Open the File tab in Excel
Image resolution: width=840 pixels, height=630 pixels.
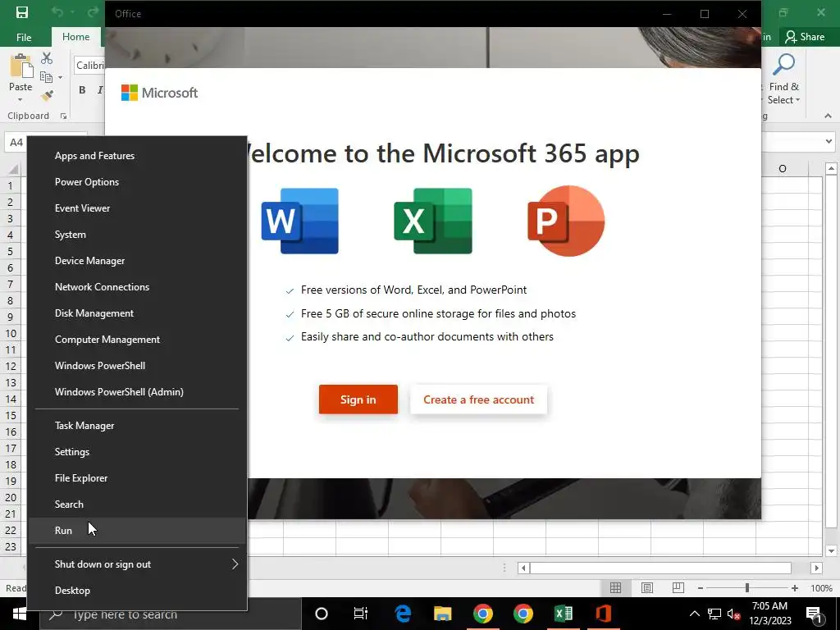pyautogui.click(x=24, y=37)
